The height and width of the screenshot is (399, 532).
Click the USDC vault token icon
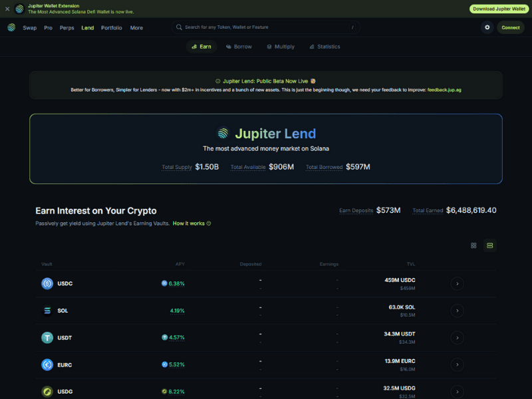click(x=47, y=283)
